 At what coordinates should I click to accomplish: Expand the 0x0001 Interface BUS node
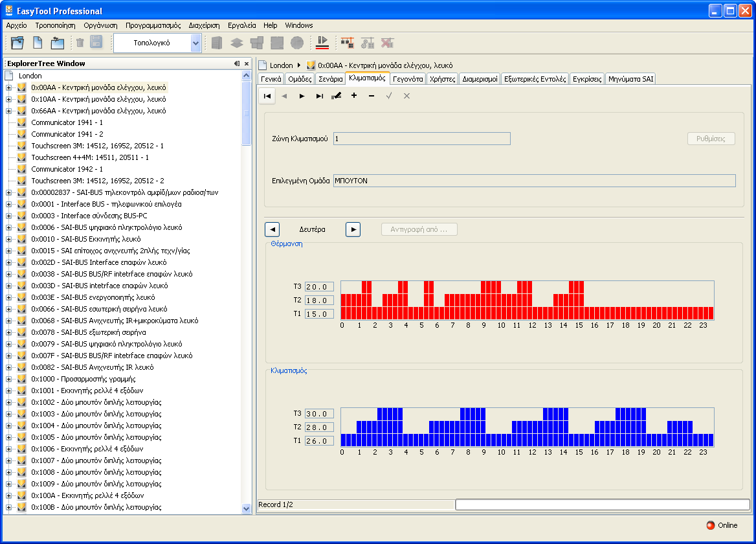8,204
